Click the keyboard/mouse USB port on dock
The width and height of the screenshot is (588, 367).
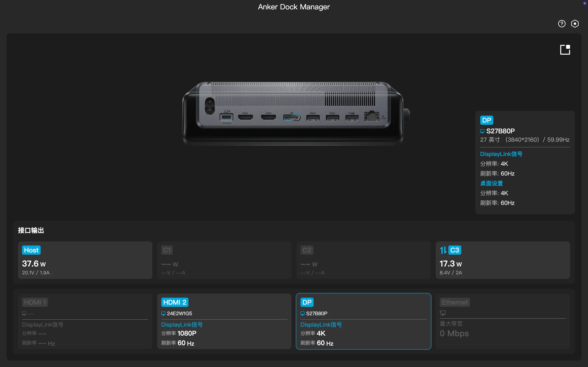352,118
